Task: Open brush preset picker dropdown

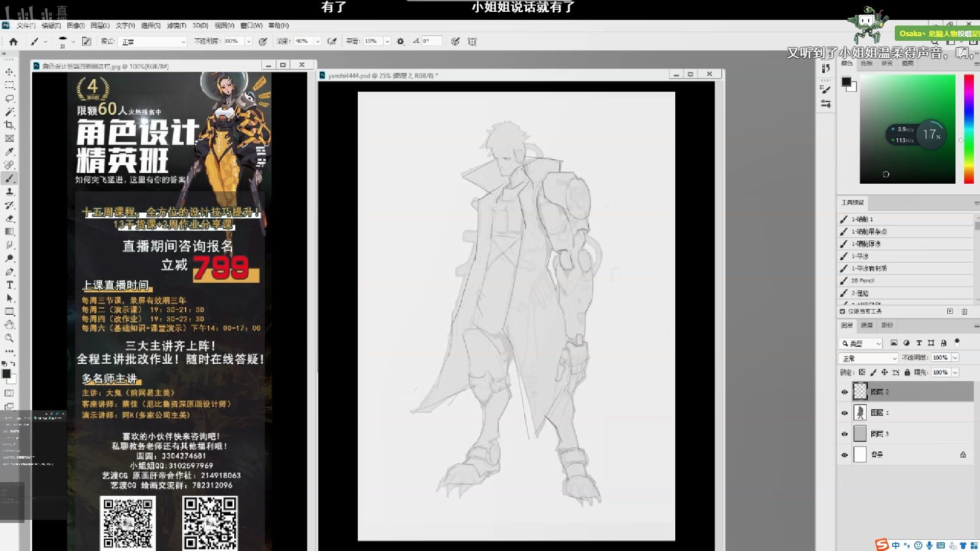Action: click(x=73, y=41)
